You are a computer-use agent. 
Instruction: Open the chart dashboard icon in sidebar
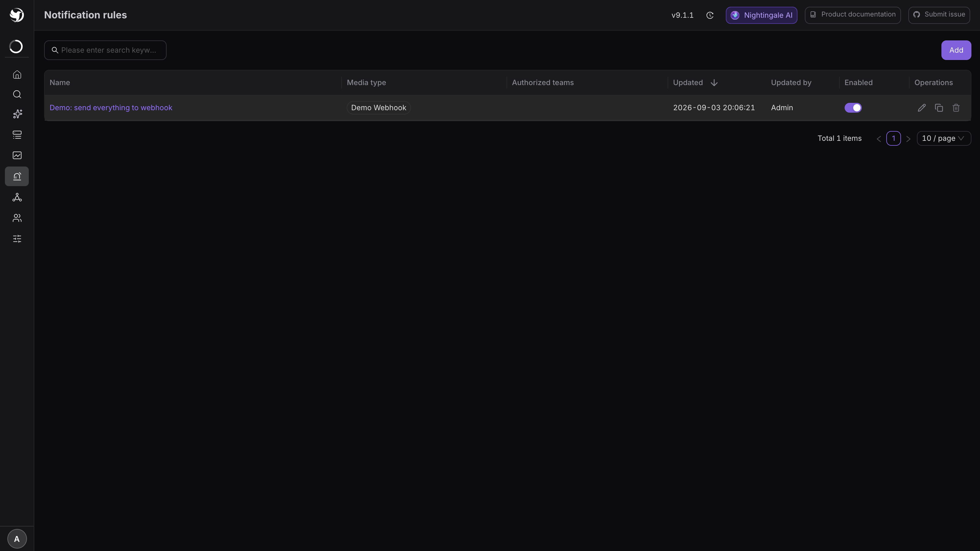point(17,155)
